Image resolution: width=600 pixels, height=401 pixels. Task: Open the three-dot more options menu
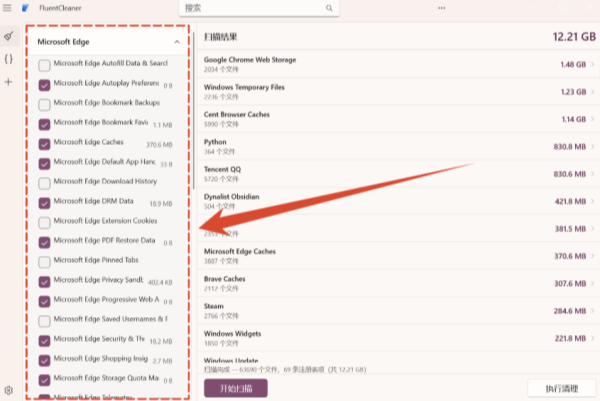coord(442,8)
